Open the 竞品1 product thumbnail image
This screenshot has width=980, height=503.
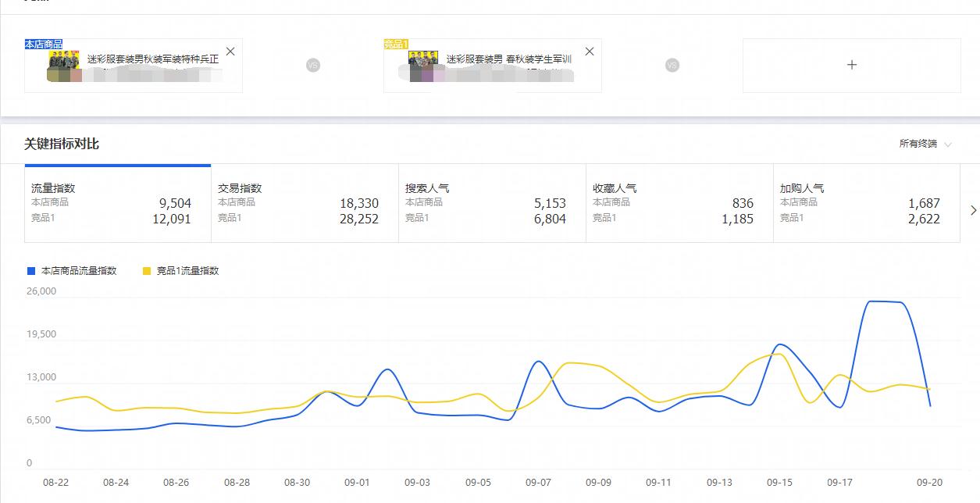[423, 60]
